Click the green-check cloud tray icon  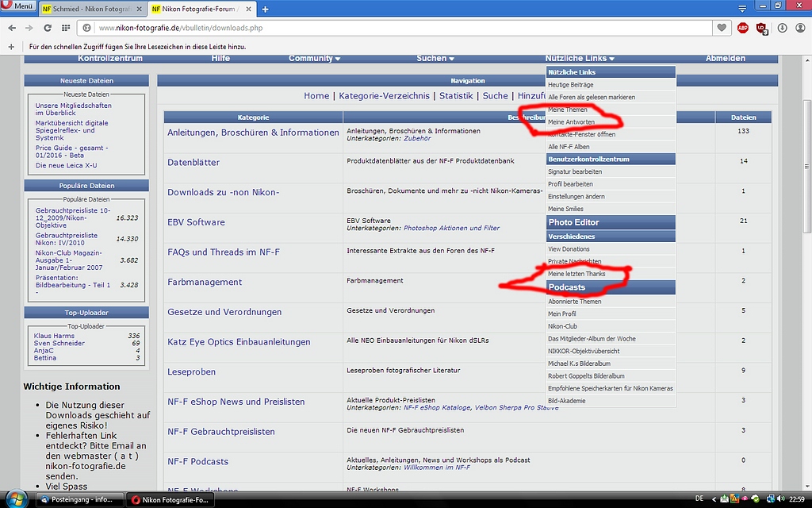click(756, 498)
